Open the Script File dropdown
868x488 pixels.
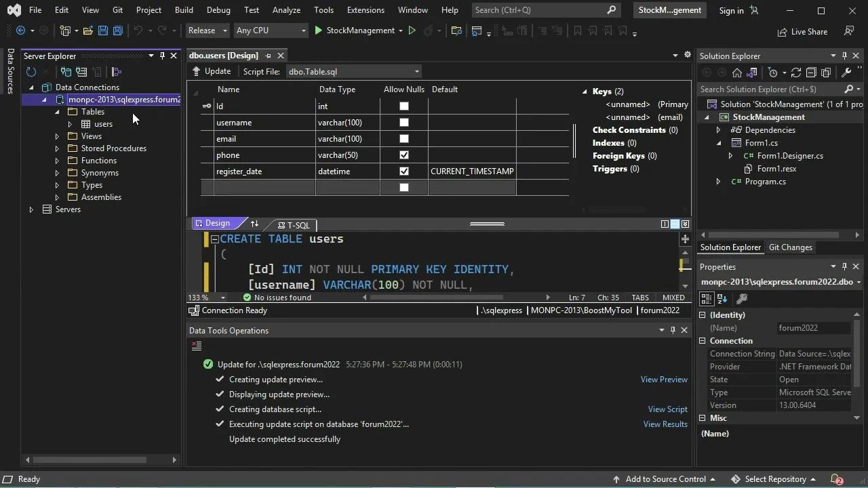click(416, 71)
